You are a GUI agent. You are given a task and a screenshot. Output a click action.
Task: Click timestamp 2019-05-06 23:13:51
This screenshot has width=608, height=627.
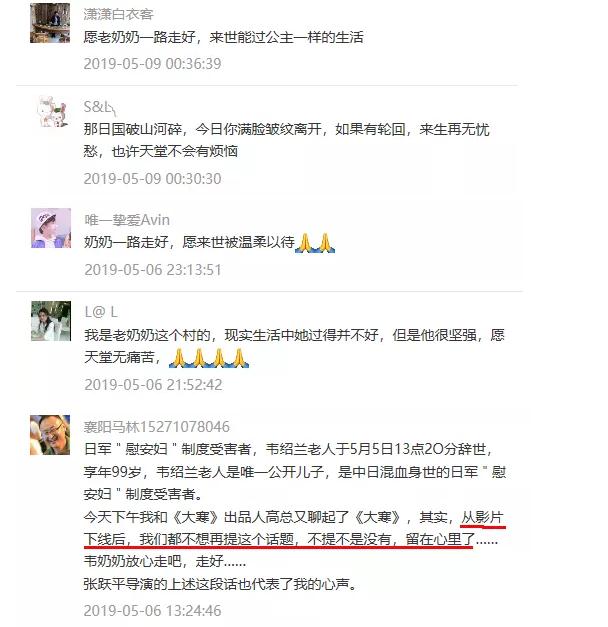tap(153, 270)
